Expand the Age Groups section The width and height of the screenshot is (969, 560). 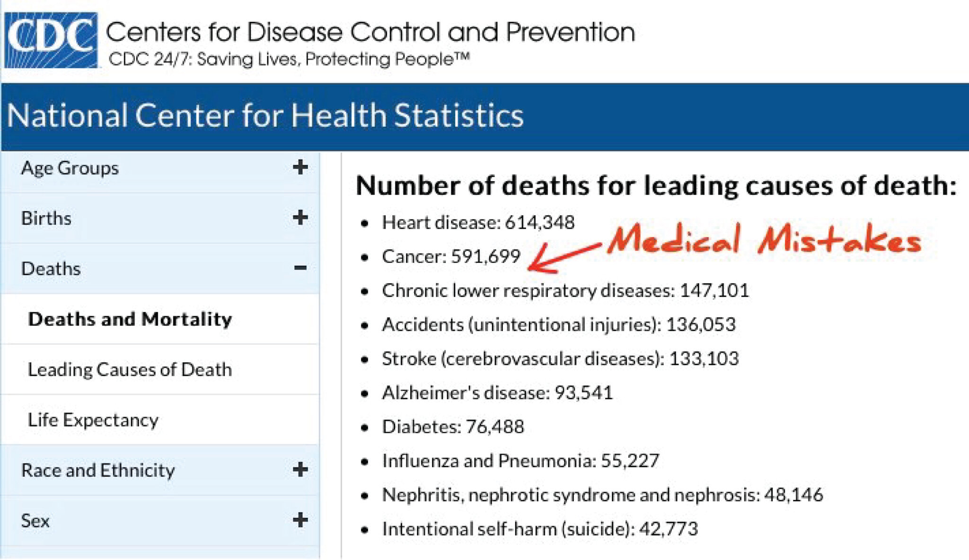(301, 166)
